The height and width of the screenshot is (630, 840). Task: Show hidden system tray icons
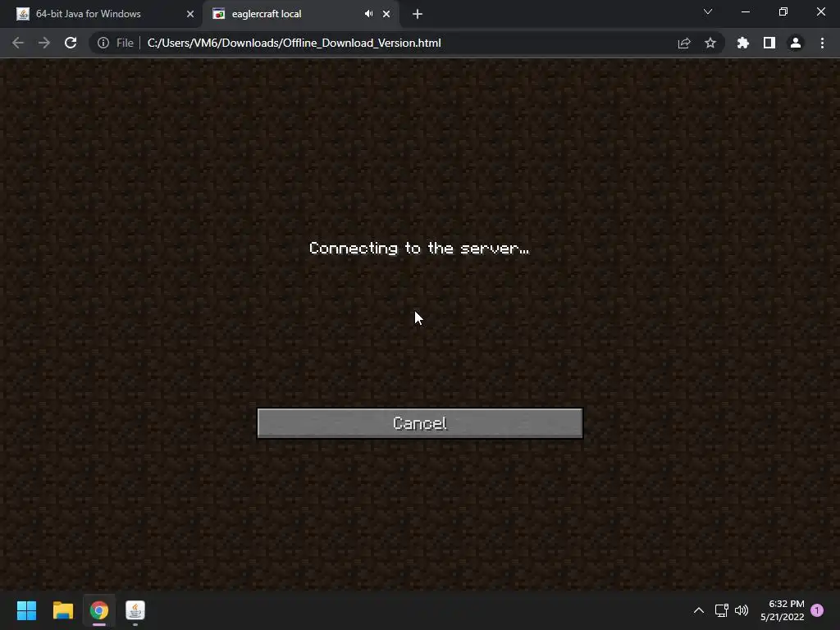(x=699, y=610)
